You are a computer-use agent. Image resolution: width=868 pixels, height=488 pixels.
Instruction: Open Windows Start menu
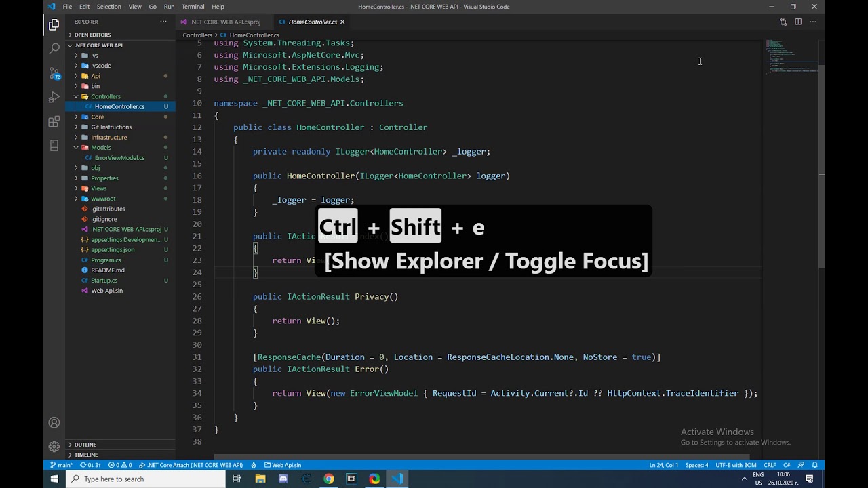[54, 479]
